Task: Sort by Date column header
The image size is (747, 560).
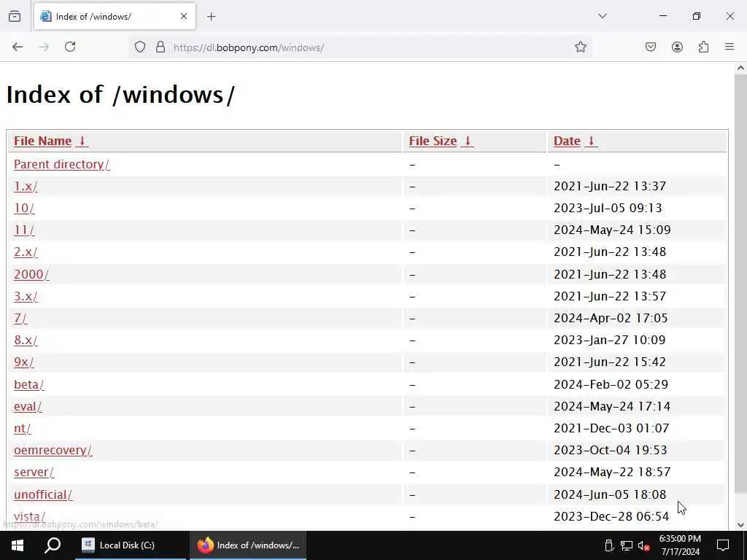Action: click(575, 141)
